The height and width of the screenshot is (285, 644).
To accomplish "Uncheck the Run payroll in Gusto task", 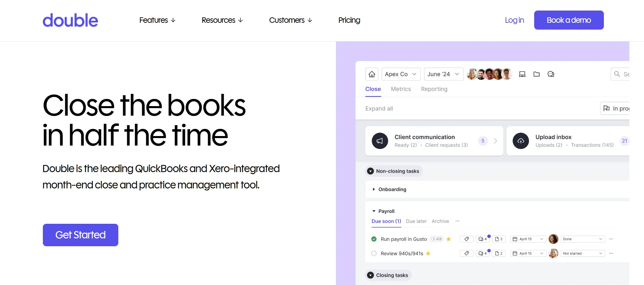I will point(374,239).
